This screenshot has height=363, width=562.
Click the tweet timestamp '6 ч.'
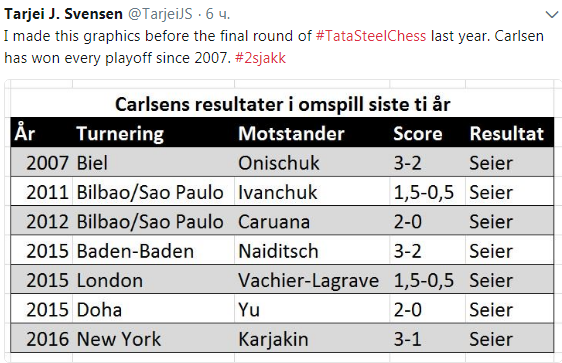point(218,14)
